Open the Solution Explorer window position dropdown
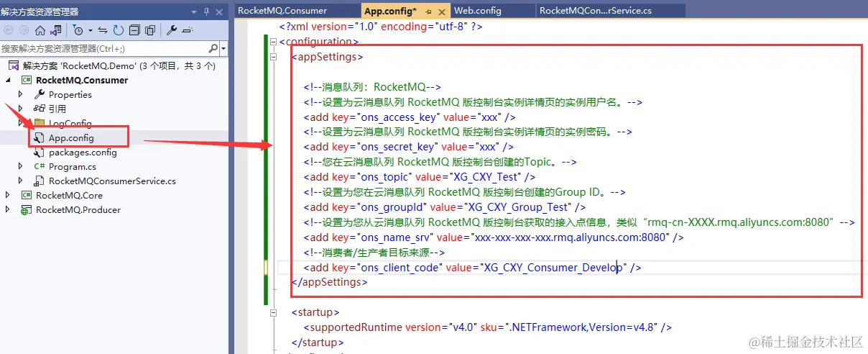 tap(195, 12)
